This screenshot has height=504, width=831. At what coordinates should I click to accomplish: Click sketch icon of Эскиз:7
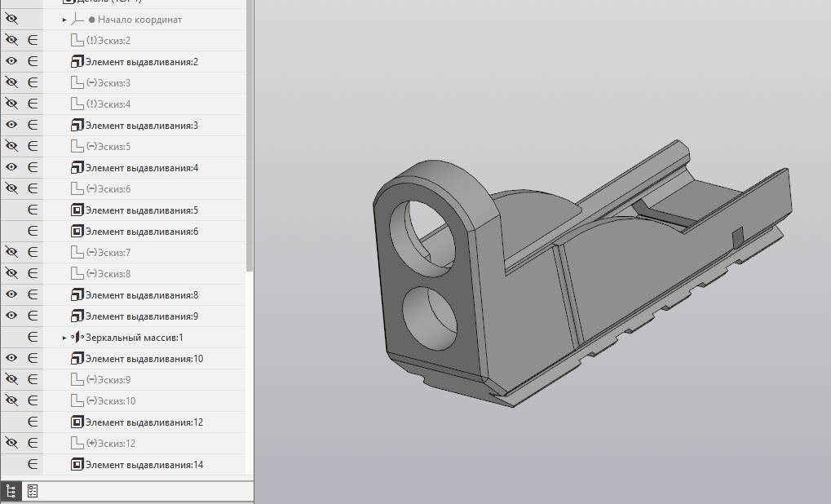[x=77, y=252]
